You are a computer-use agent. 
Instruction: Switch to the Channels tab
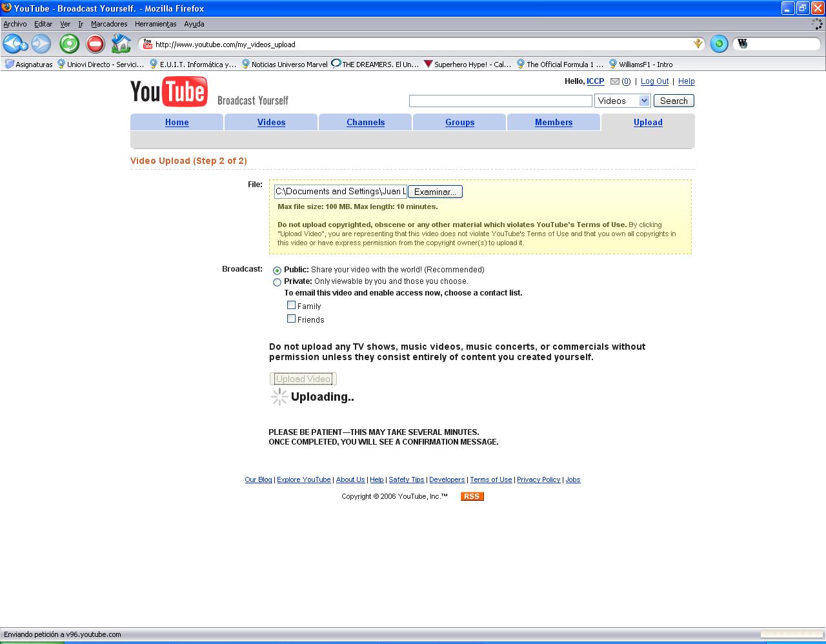pyautogui.click(x=365, y=122)
